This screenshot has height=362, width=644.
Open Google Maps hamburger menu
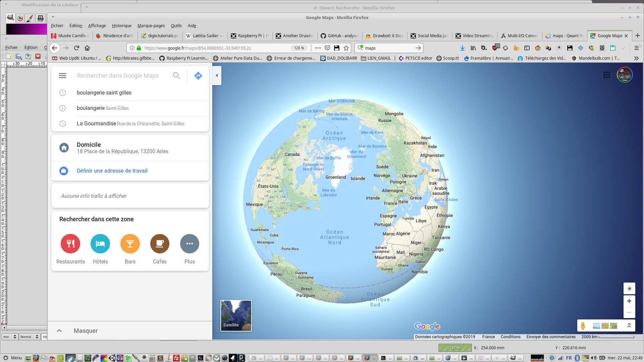pyautogui.click(x=62, y=76)
